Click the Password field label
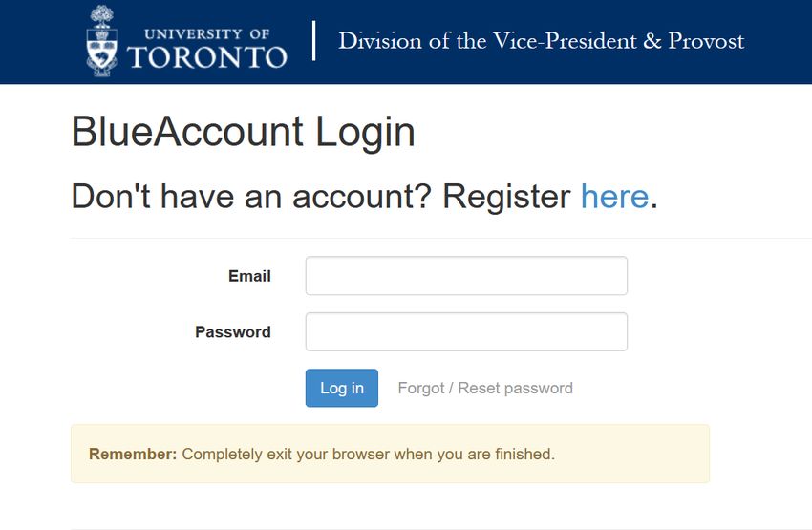This screenshot has width=812, height=530. [233, 331]
